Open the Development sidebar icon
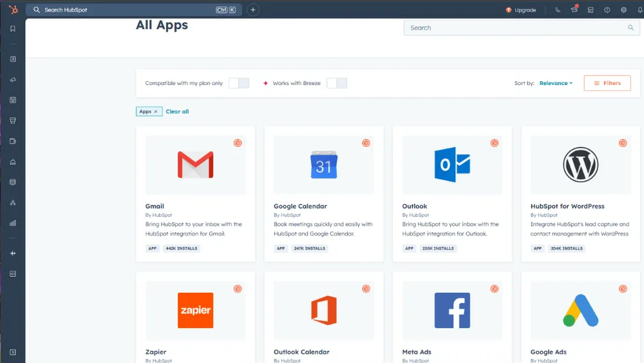Viewport: 644px width, 363px height. [13, 274]
